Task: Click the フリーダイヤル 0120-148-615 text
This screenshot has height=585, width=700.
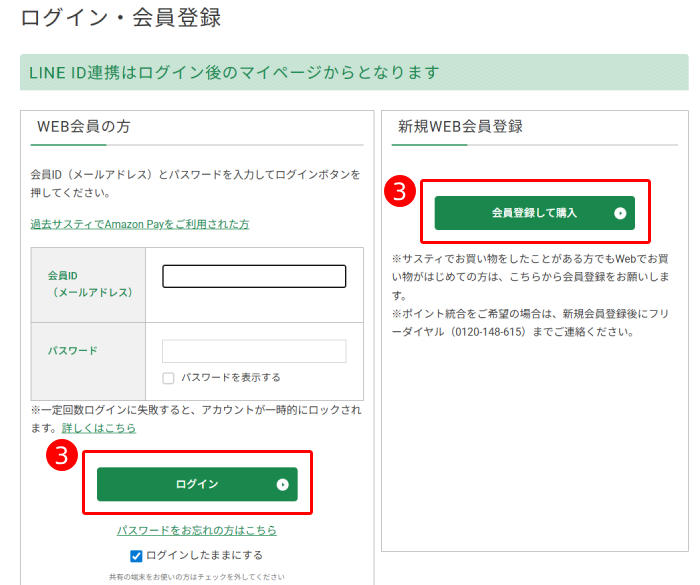Action: (x=530, y=323)
